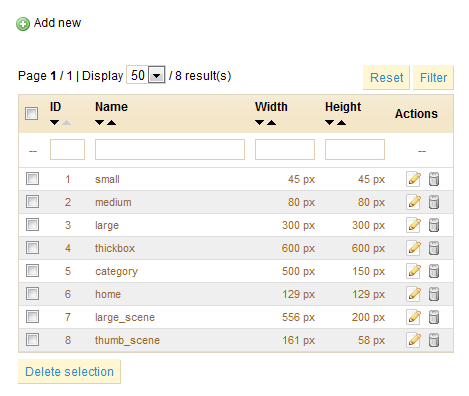
Task: Sort by ID ascending arrow
Action: 67,123
